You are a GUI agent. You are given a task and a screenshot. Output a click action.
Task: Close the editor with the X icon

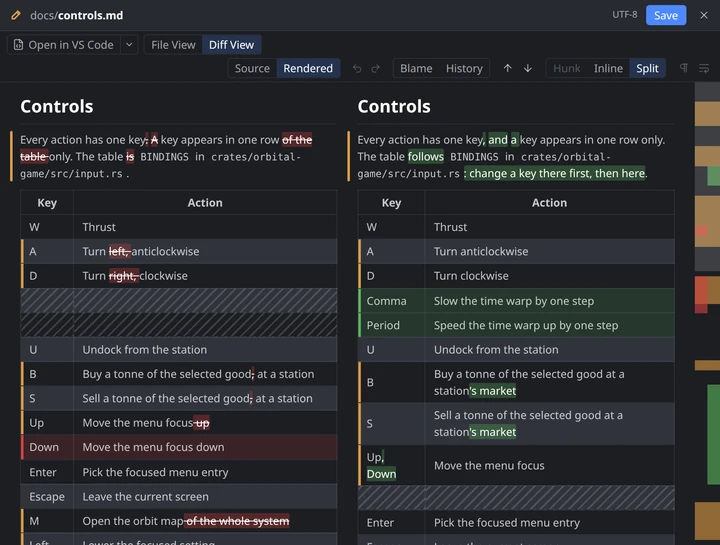(x=703, y=15)
